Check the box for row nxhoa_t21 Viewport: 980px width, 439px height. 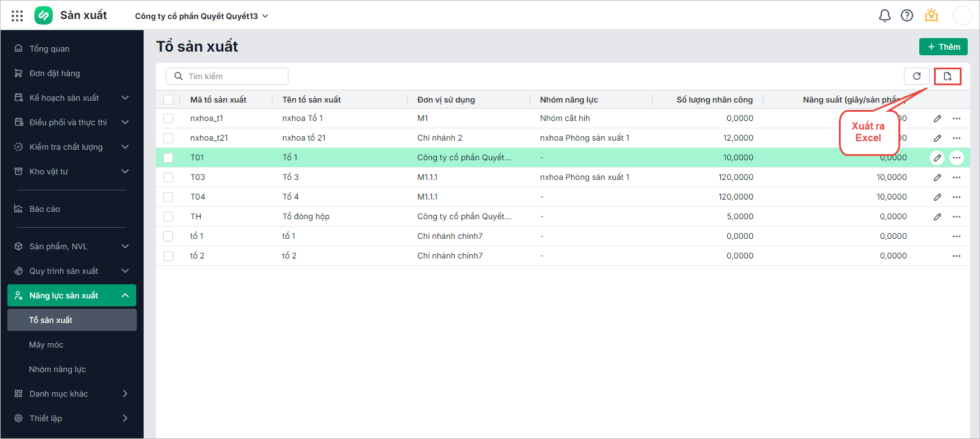click(168, 138)
